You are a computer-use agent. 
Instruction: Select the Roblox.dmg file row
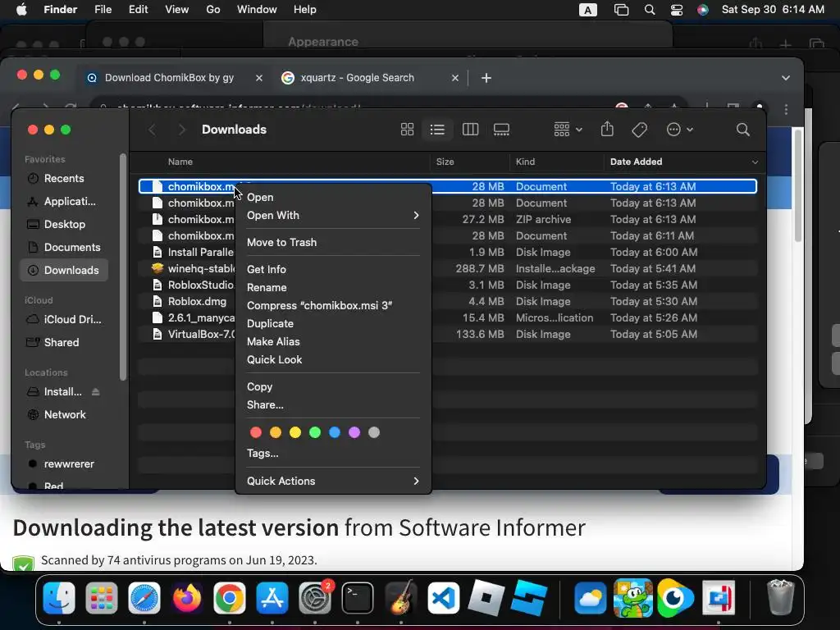[x=447, y=302]
